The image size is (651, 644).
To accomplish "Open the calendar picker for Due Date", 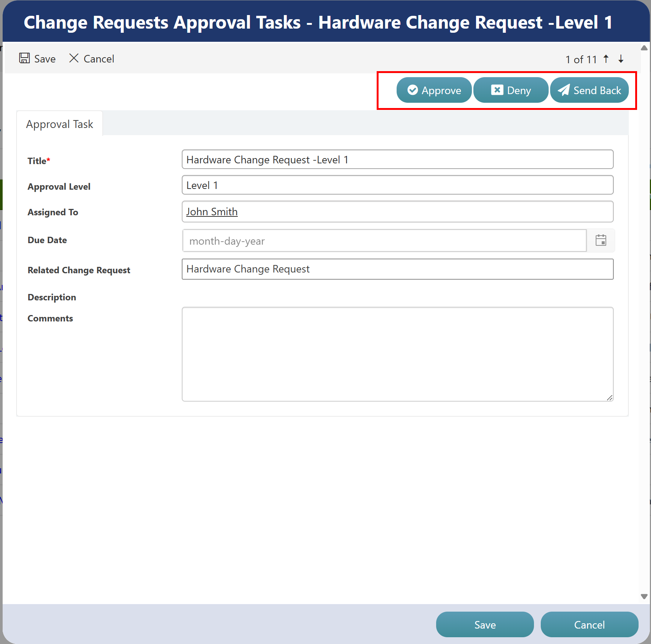I will pyautogui.click(x=601, y=241).
